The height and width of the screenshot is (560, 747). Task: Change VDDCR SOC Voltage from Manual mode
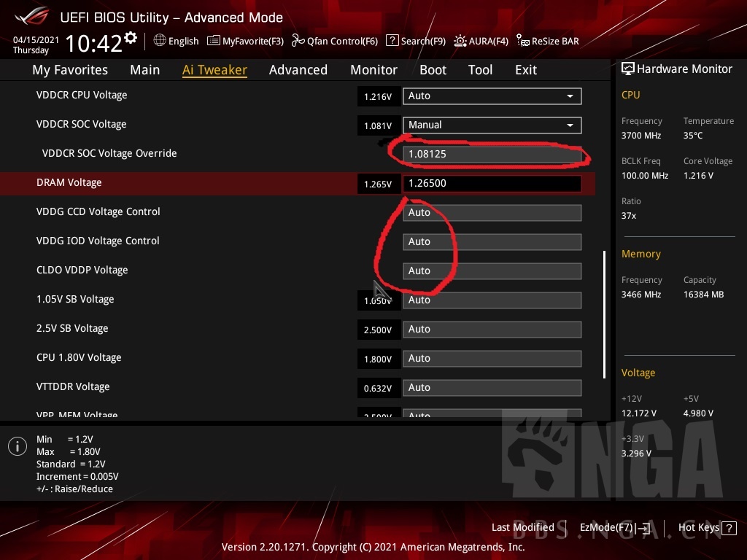click(x=492, y=125)
